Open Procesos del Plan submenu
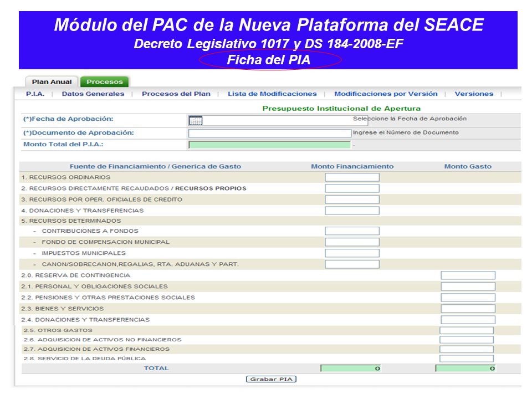Screen dimensions: 532x399 coord(176,94)
